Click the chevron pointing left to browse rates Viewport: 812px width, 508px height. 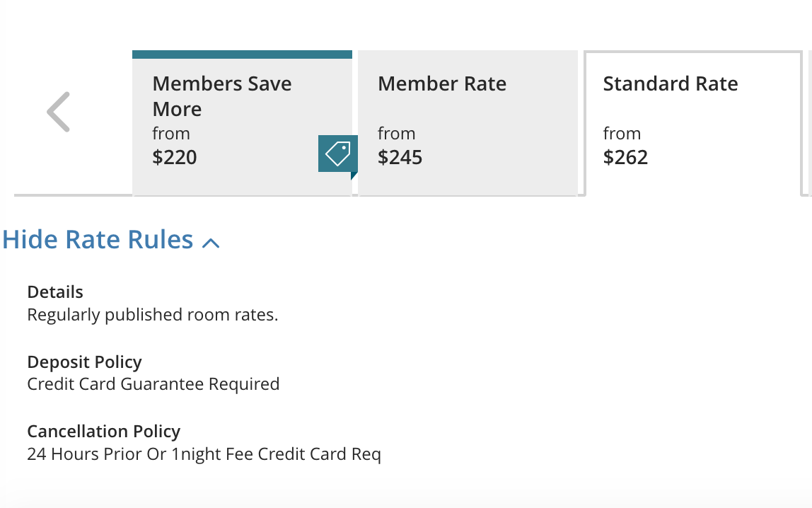point(58,111)
